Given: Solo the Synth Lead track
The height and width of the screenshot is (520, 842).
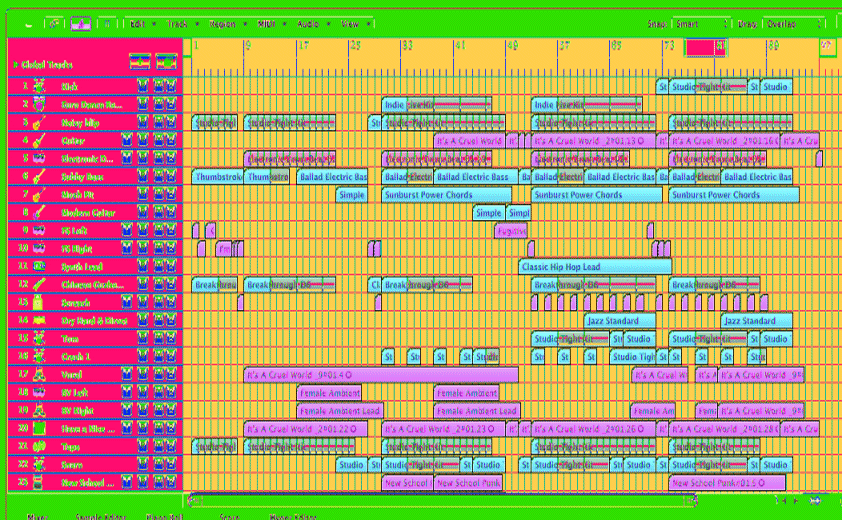Looking at the screenshot, I should [x=156, y=267].
